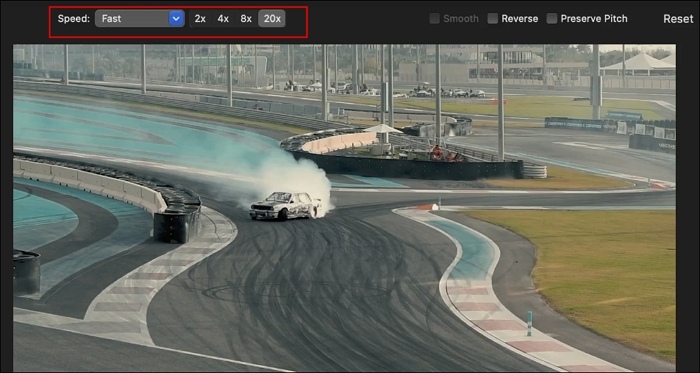700x373 pixels.
Task: Select the 20x speed option
Action: click(272, 19)
